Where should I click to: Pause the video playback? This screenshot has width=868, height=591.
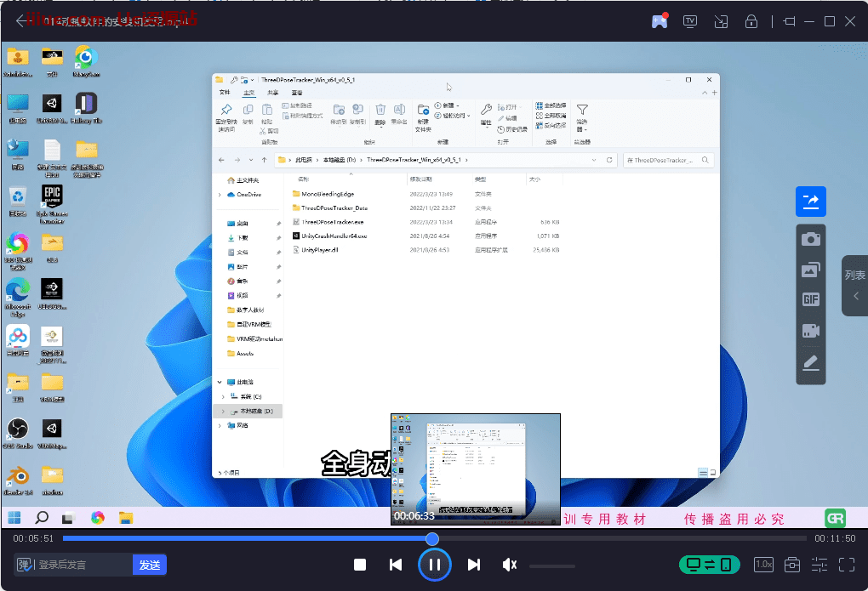tap(434, 565)
